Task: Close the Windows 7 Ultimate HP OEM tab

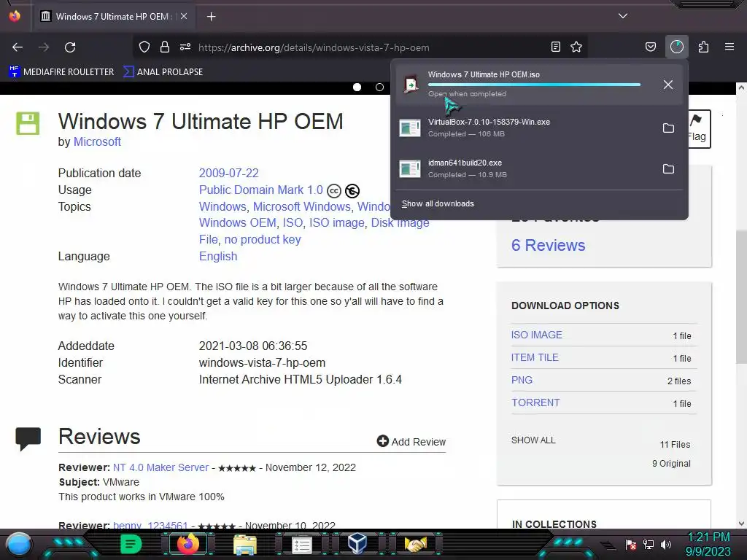Action: pos(184,16)
